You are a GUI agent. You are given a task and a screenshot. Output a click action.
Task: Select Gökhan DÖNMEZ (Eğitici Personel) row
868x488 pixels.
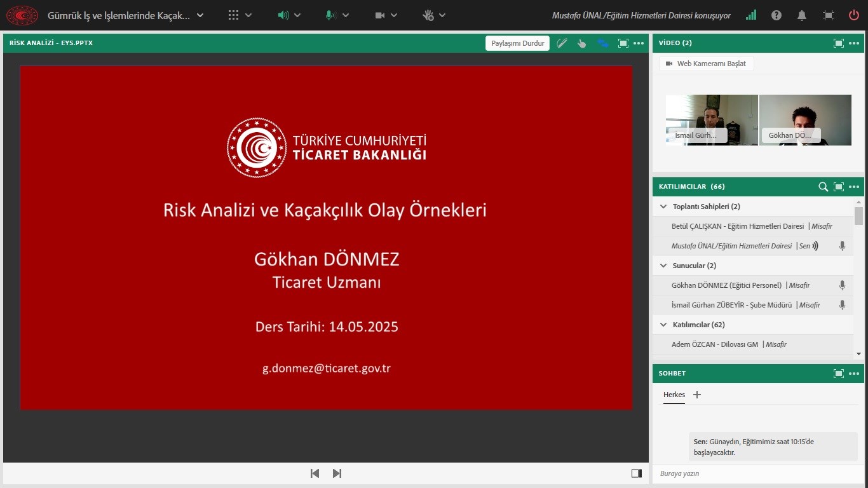tap(753, 285)
